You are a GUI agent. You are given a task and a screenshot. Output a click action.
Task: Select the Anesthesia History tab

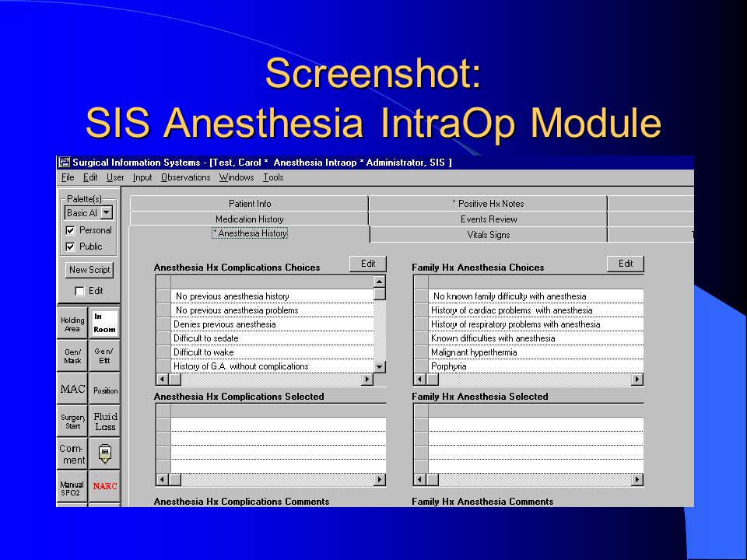click(x=249, y=233)
